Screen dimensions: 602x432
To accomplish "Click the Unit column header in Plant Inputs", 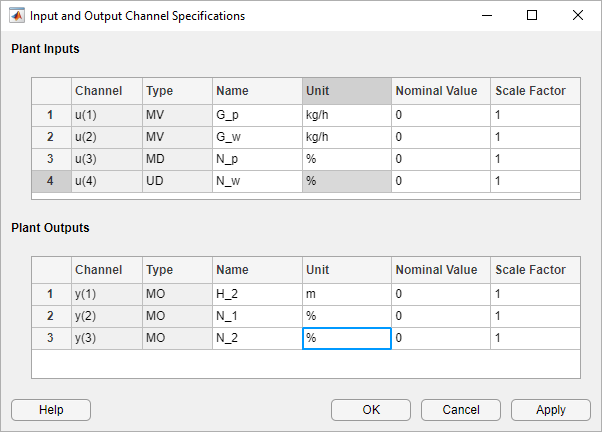I will pyautogui.click(x=346, y=90).
